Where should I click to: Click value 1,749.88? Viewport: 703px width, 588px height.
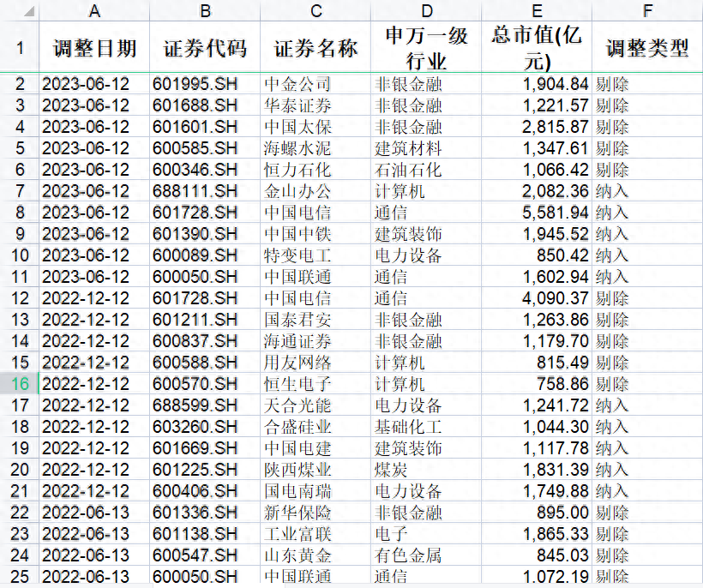[x=537, y=492]
